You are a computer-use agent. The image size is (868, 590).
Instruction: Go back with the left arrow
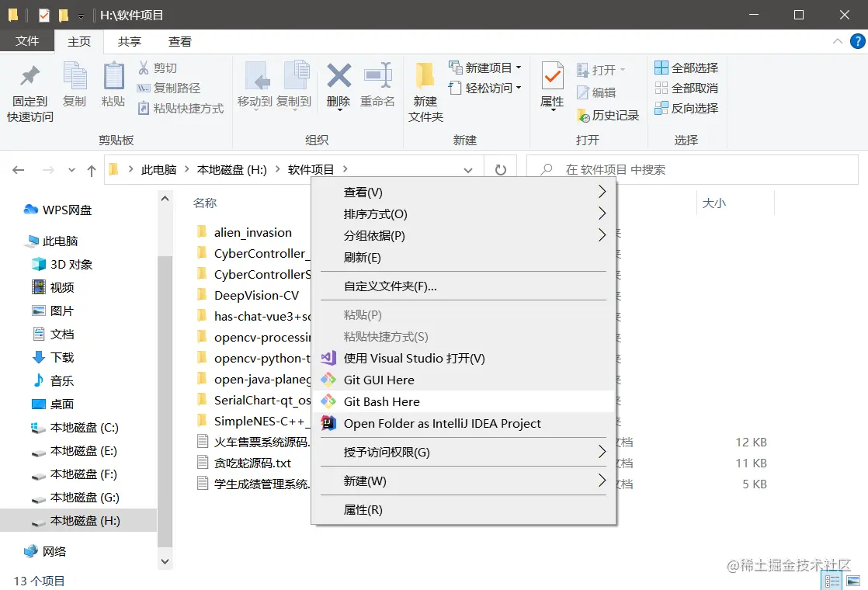coord(19,170)
